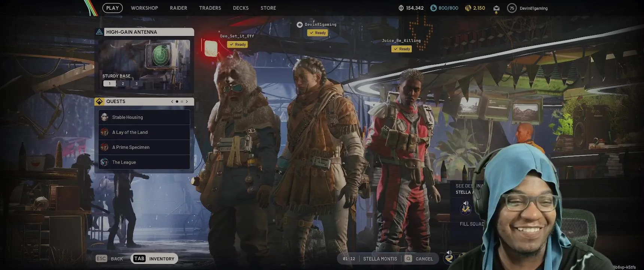Click the blue token icon beside 800/800
Screen dimensions: 644x270
tap(433, 8)
